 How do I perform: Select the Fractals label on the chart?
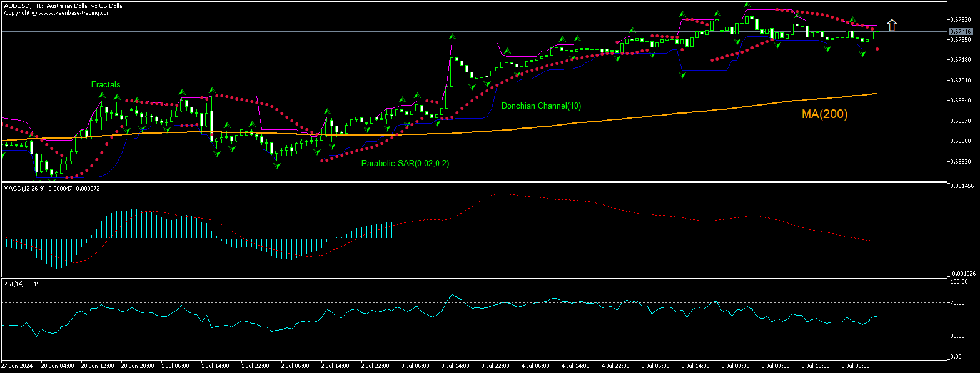click(106, 84)
